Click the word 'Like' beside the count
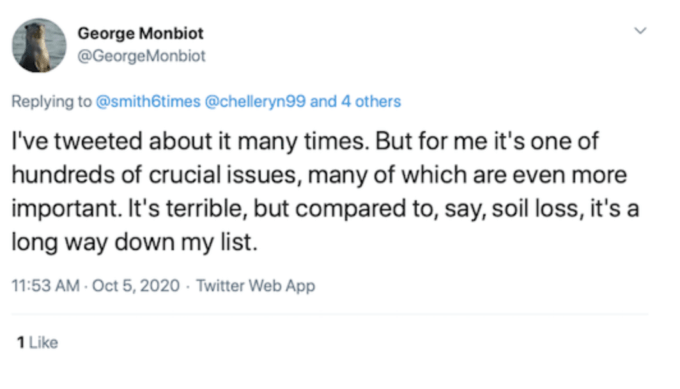Image resolution: width=680 pixels, height=389 pixels. pyautogui.click(x=43, y=343)
